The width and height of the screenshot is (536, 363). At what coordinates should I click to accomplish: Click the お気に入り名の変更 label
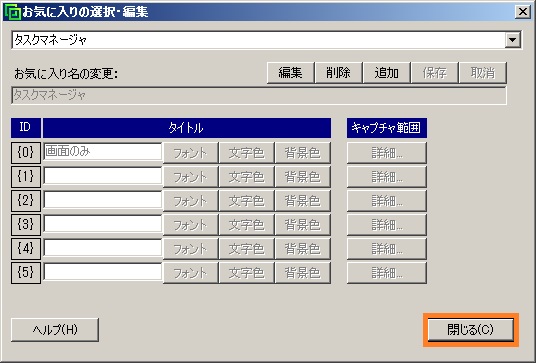point(66,74)
